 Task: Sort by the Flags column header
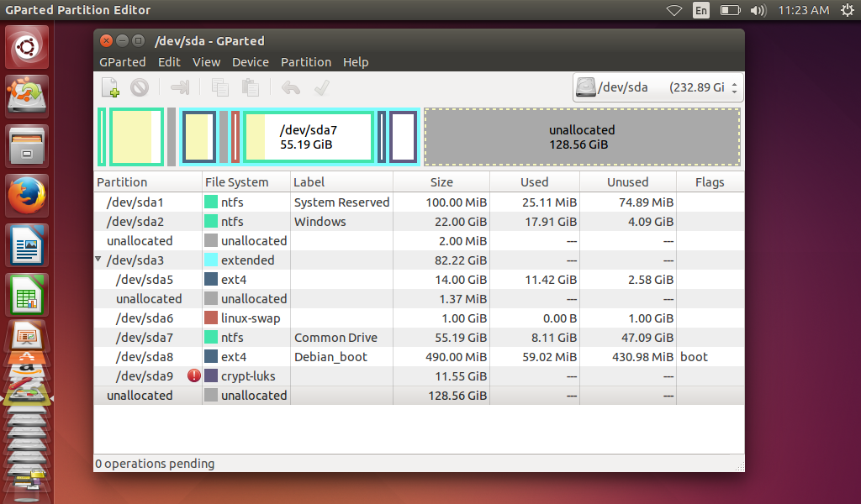coord(710,182)
